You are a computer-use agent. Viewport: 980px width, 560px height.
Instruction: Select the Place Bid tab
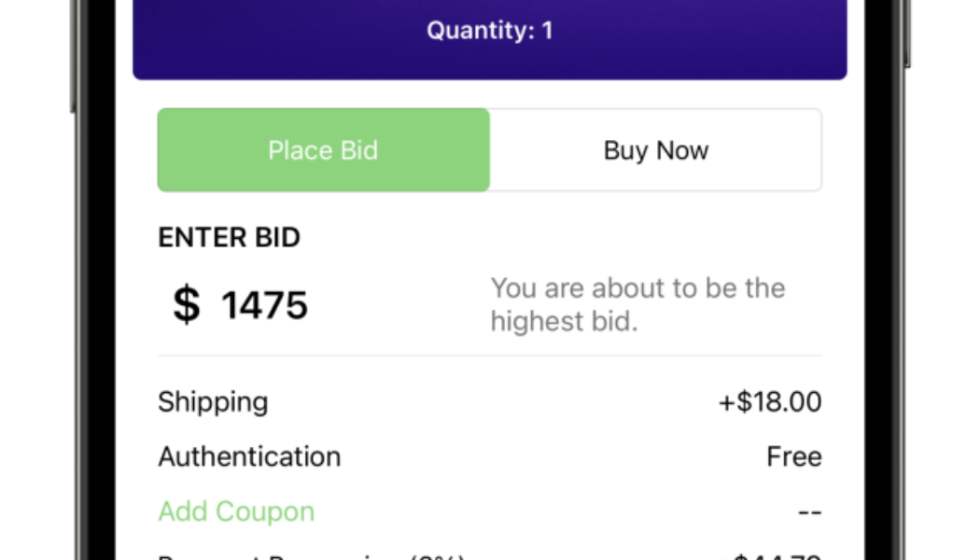click(322, 150)
